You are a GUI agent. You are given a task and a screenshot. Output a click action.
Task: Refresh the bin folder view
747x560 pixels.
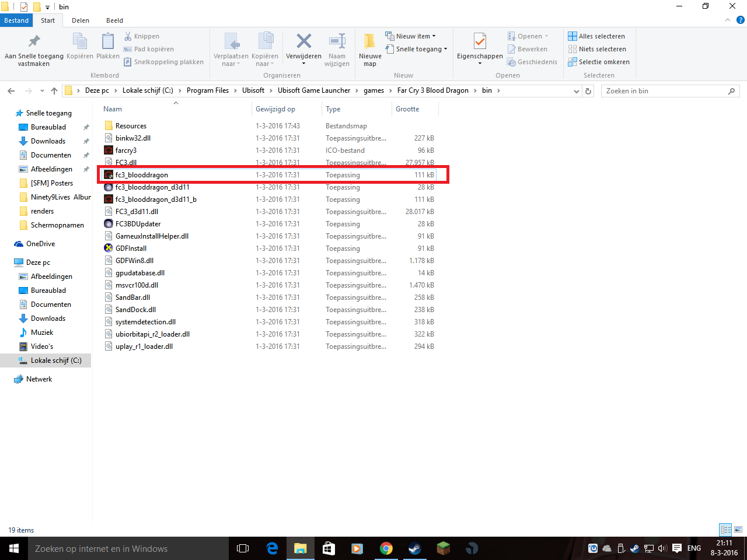pos(588,91)
